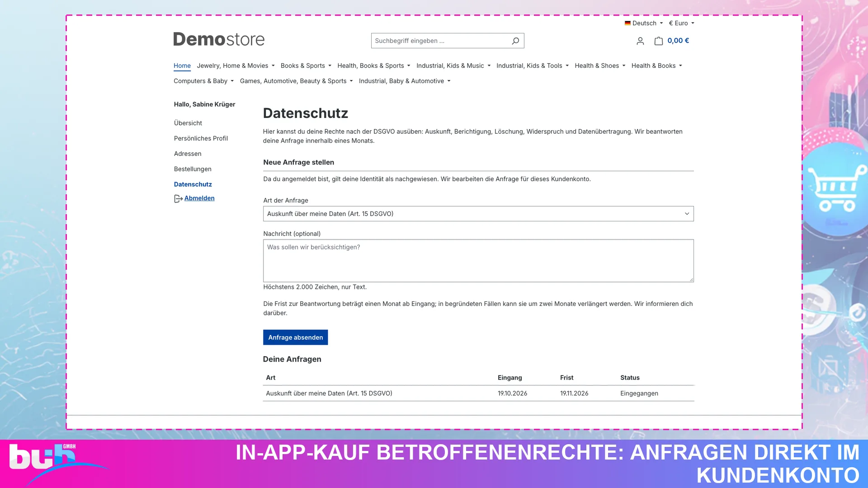The image size is (868, 488).
Task: Open the user account icon
Action: click(x=640, y=41)
